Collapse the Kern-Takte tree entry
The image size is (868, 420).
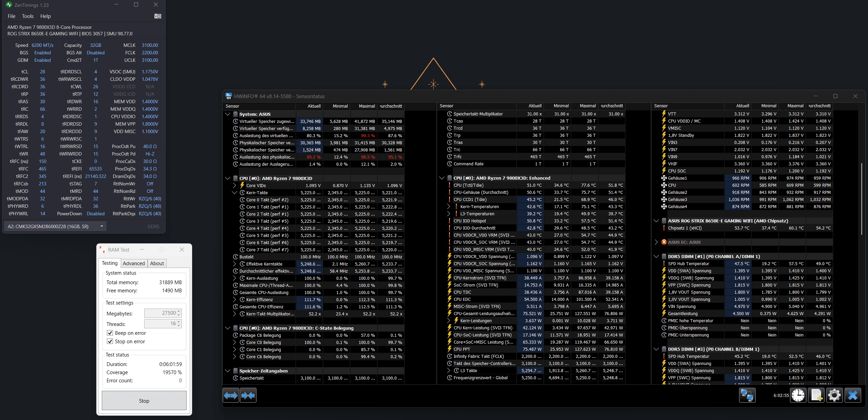[234, 193]
